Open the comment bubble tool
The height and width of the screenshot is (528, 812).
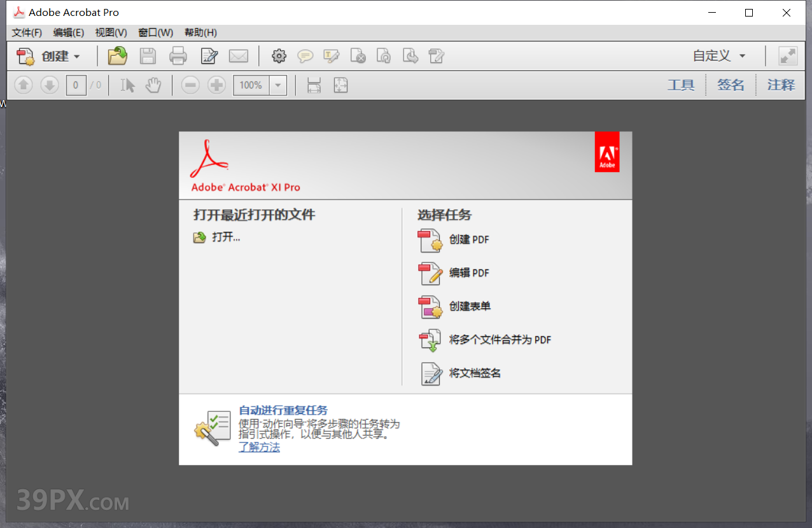(305, 56)
